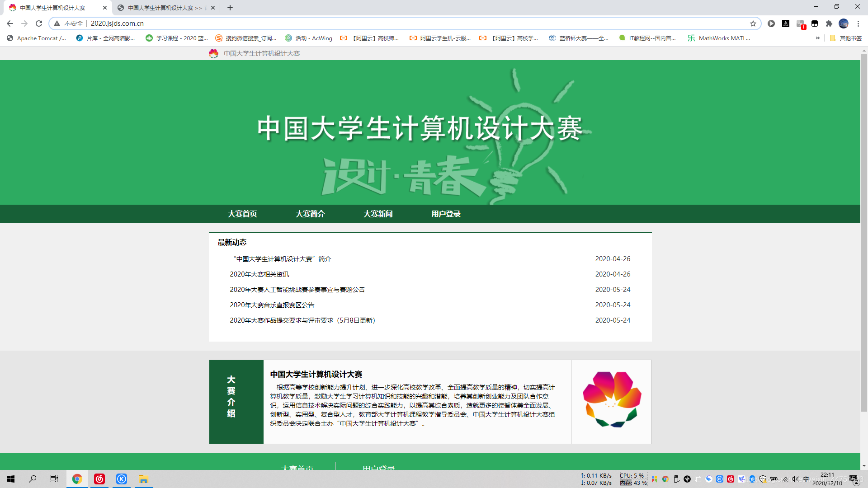The height and width of the screenshot is (488, 868).
Task: Open the 其他书签 bookmarks folder
Action: (x=846, y=38)
